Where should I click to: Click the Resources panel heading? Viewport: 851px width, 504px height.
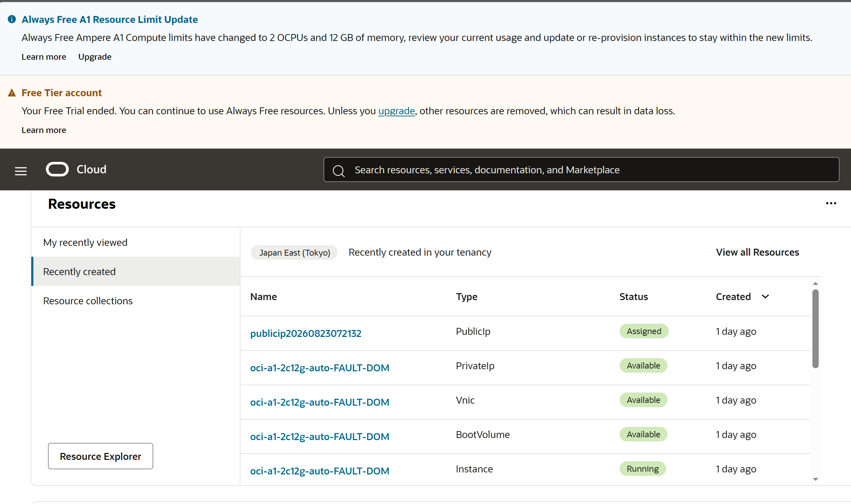point(82,204)
